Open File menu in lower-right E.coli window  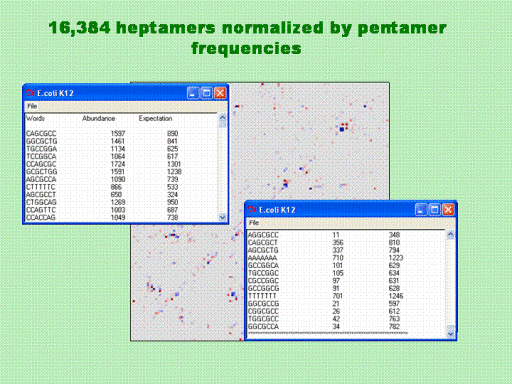pyautogui.click(x=254, y=223)
